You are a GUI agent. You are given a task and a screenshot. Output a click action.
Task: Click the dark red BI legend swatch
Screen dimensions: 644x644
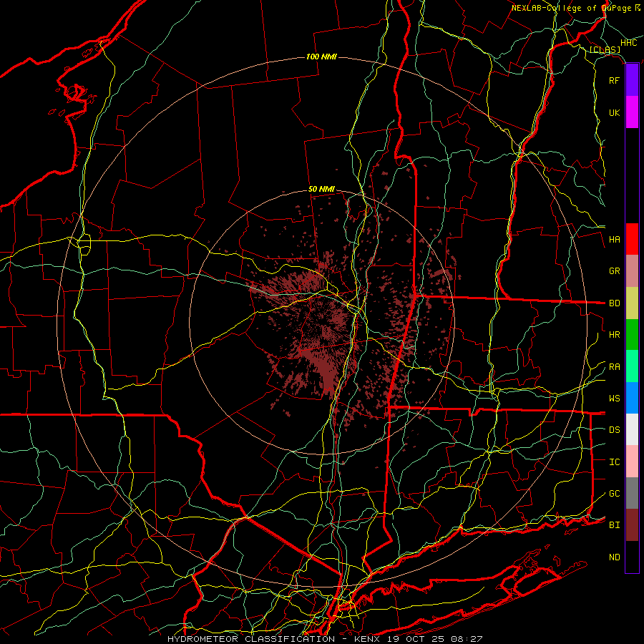point(632,525)
